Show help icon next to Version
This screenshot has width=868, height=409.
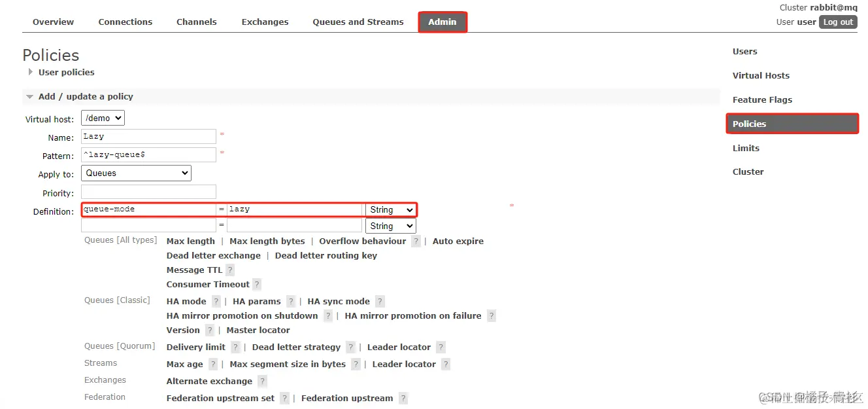click(x=210, y=330)
